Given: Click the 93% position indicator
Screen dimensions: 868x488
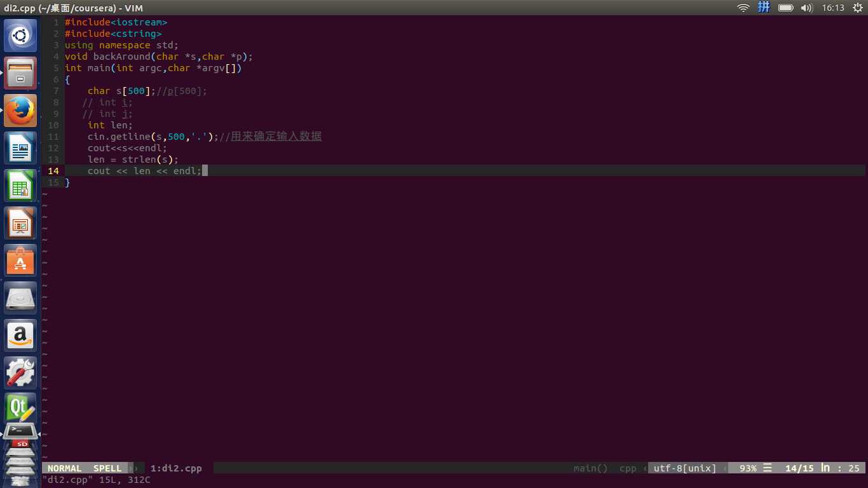Looking at the screenshot, I should click(748, 468).
